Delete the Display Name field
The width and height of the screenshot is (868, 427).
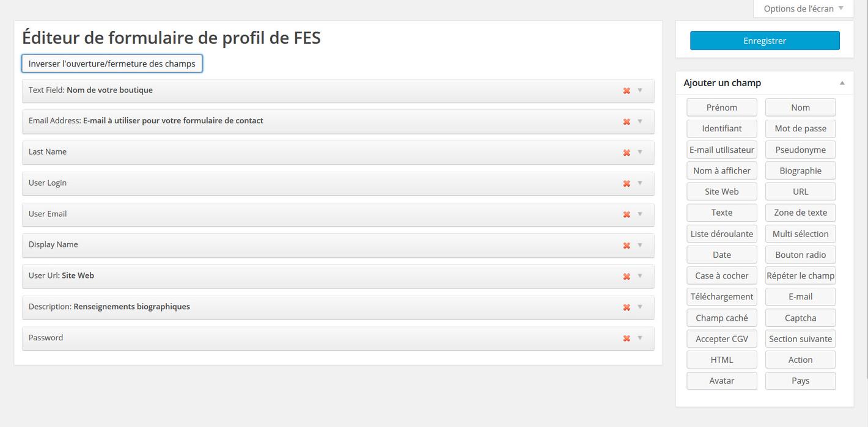(x=627, y=246)
